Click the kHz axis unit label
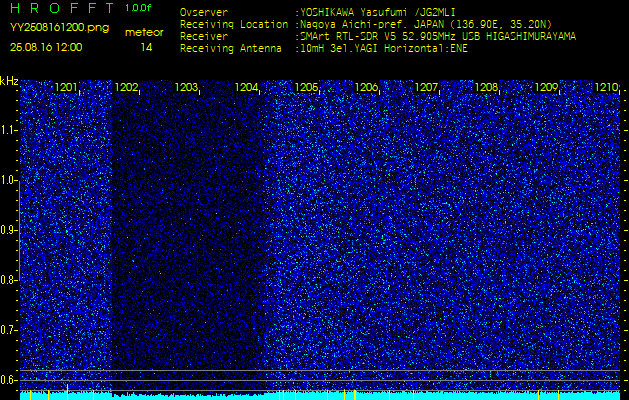 tap(9, 81)
